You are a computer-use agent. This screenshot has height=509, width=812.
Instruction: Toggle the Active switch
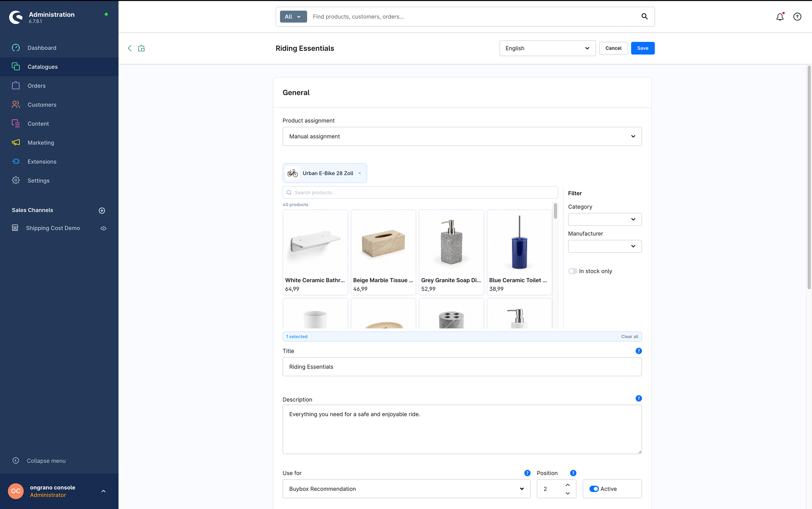594,489
